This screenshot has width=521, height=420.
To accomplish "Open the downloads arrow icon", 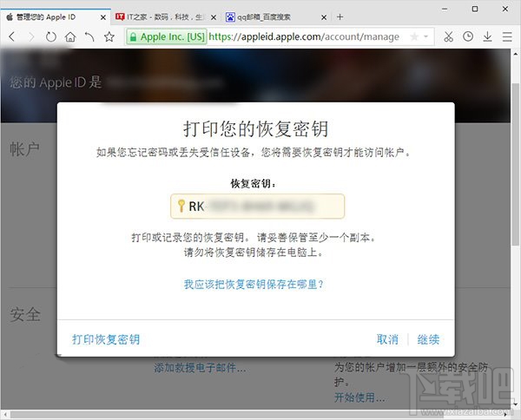I will pyautogui.click(x=487, y=36).
